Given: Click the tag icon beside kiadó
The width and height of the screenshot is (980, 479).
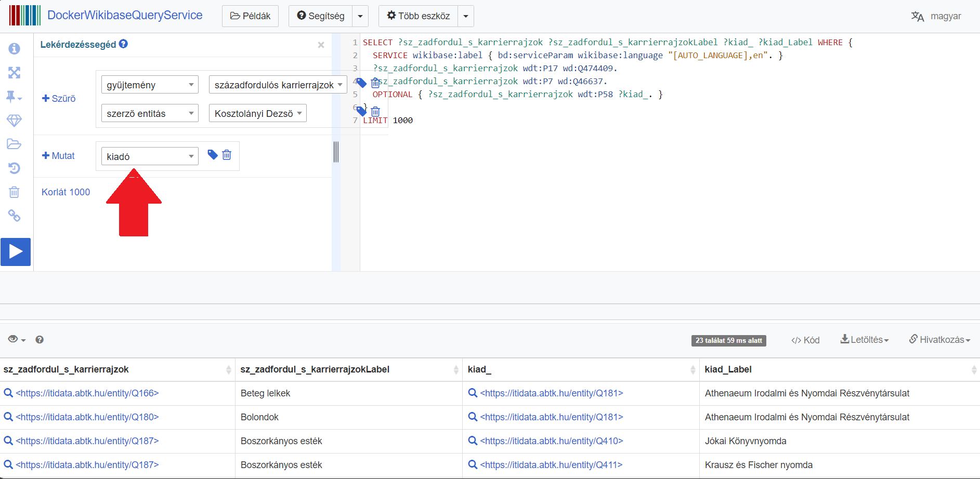Looking at the screenshot, I should 212,154.
